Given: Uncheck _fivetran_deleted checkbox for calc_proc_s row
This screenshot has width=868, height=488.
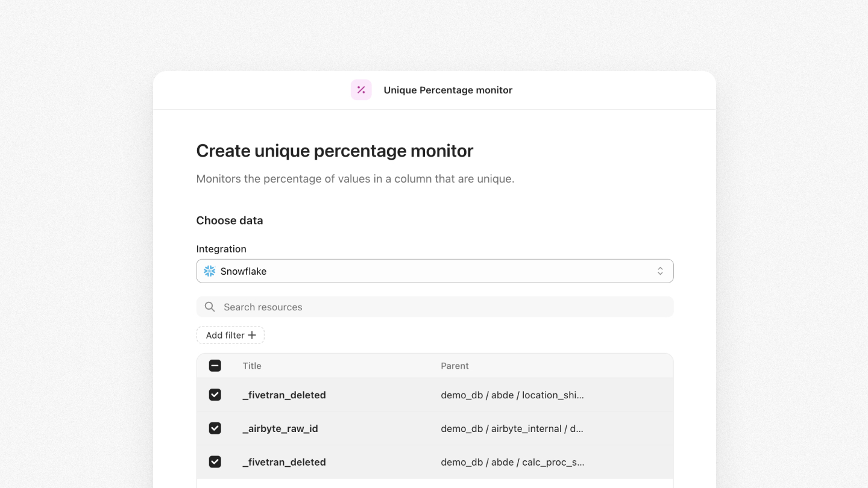Looking at the screenshot, I should click(x=215, y=462).
